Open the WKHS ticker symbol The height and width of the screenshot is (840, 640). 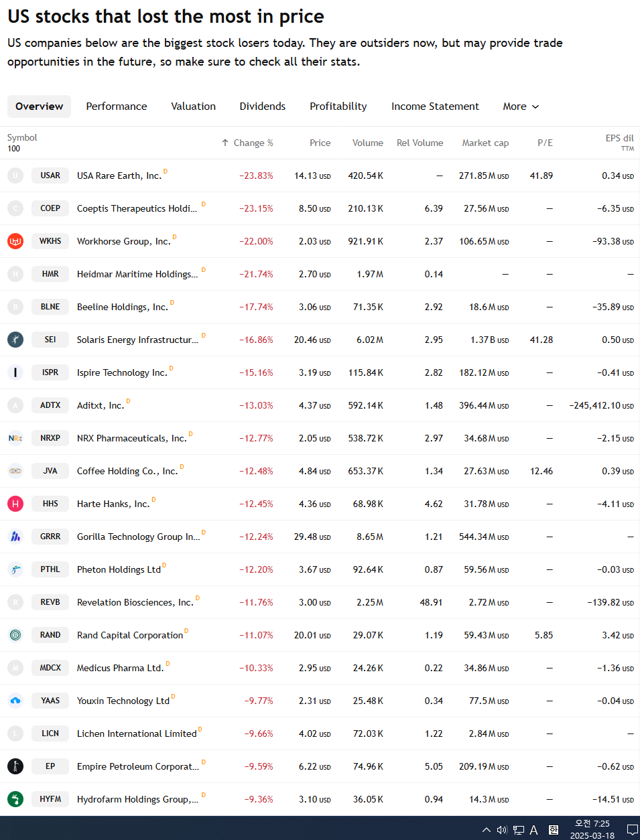[50, 241]
